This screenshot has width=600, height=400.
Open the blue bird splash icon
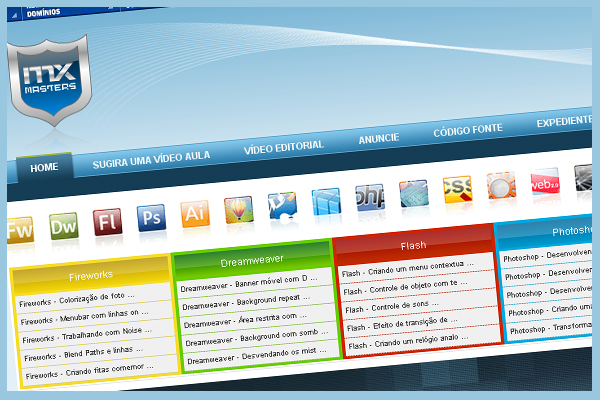(282, 206)
